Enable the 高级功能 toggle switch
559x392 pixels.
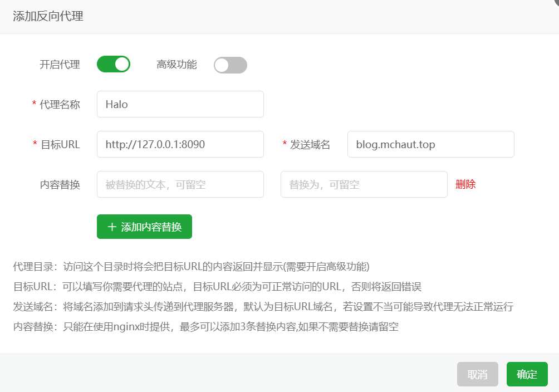point(230,65)
